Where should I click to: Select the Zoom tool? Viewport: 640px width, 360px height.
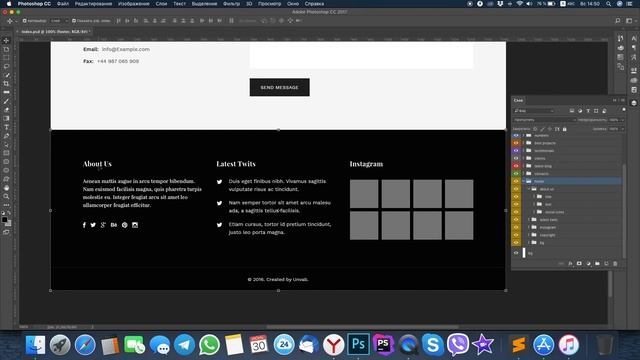click(6, 196)
